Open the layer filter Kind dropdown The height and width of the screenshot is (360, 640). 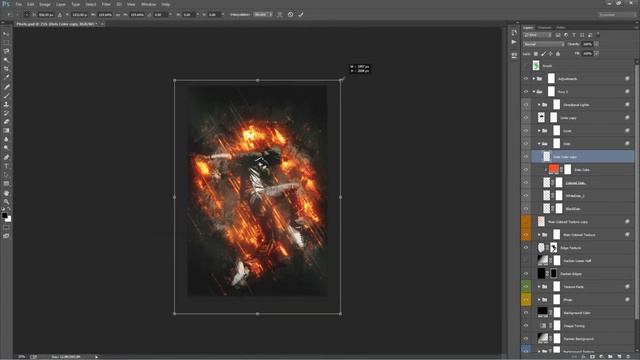(x=538, y=35)
